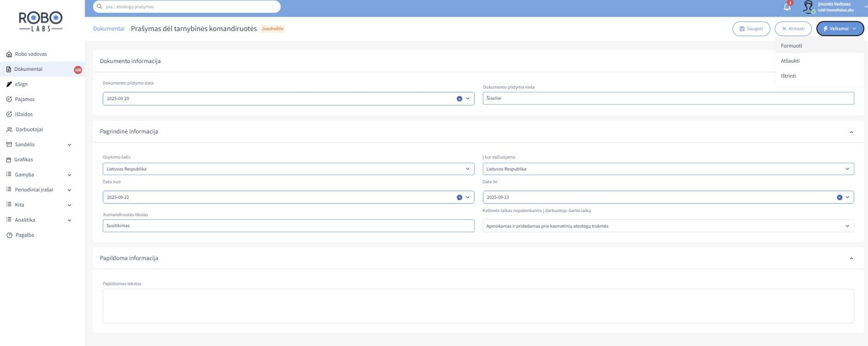Screen dimensions: 868x346
Task: Click the Dokumento informacija heading
Action: 130,61
